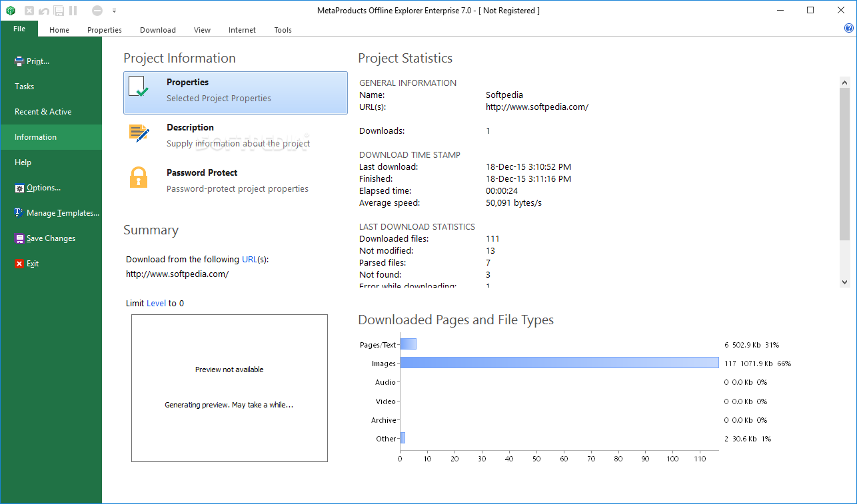Click the Properties checkmark page icon
857x504 pixels.
coord(139,87)
